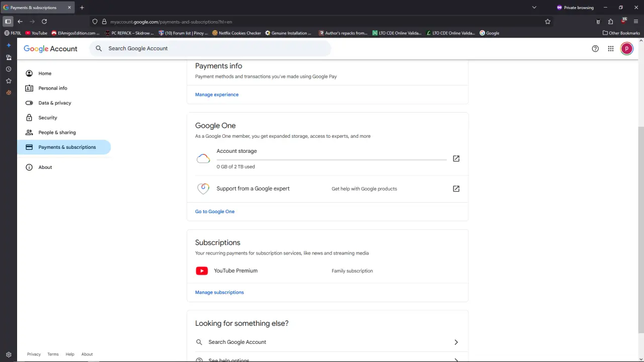Show History from the sidebar clock icon
This screenshot has height=362, width=644.
9,69
